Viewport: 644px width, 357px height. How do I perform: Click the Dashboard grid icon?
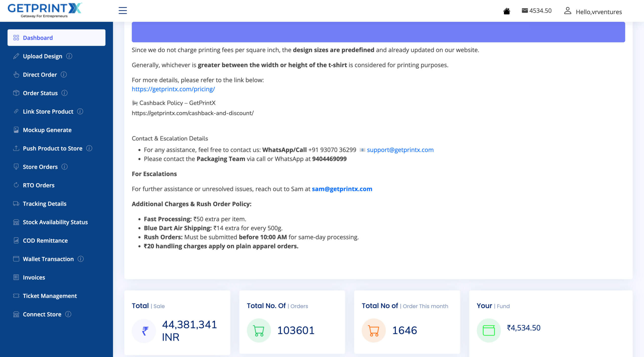click(x=16, y=38)
